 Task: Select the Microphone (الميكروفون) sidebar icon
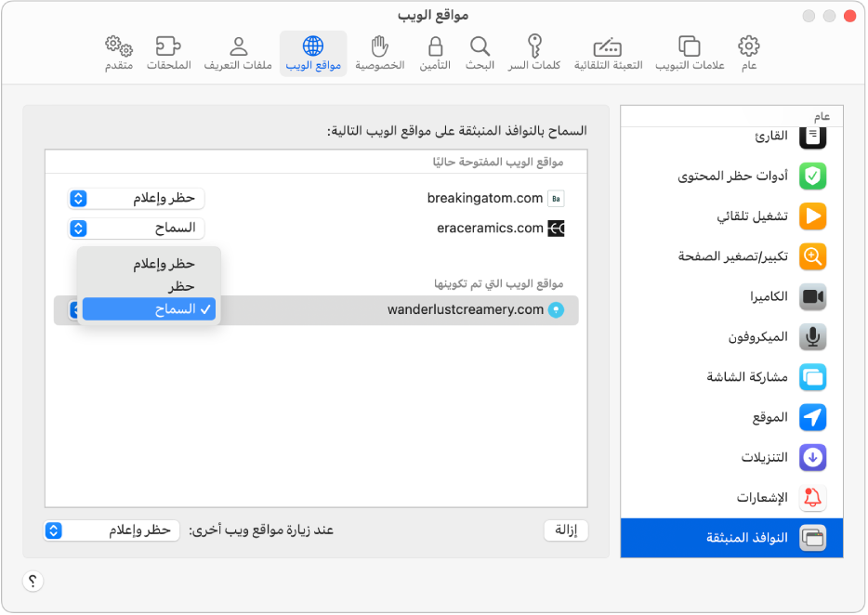(x=813, y=337)
